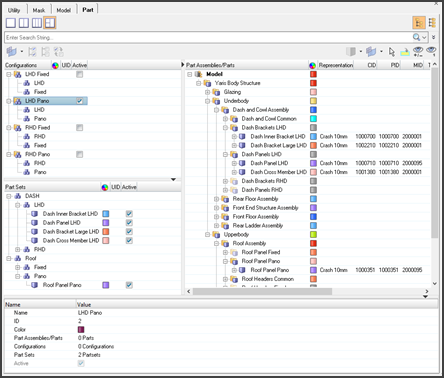Select the Front Floor Assembly row
The height and width of the screenshot is (378, 444).
pos(256,217)
